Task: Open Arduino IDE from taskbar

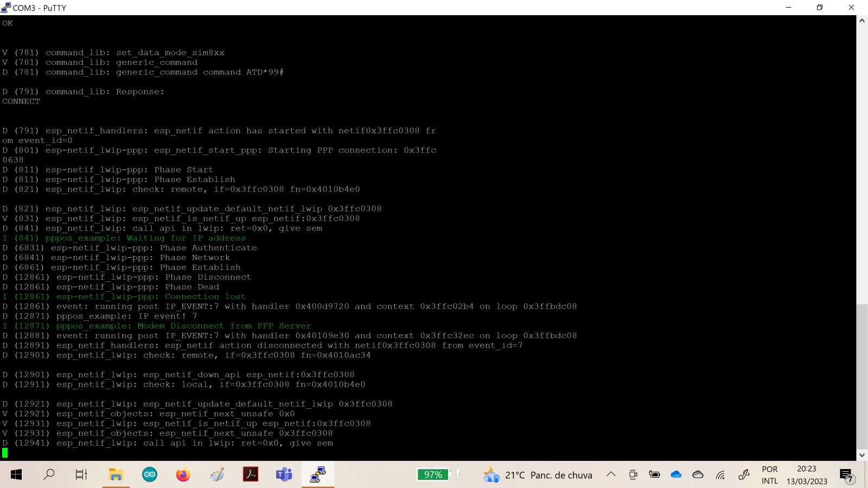Action: (150, 475)
